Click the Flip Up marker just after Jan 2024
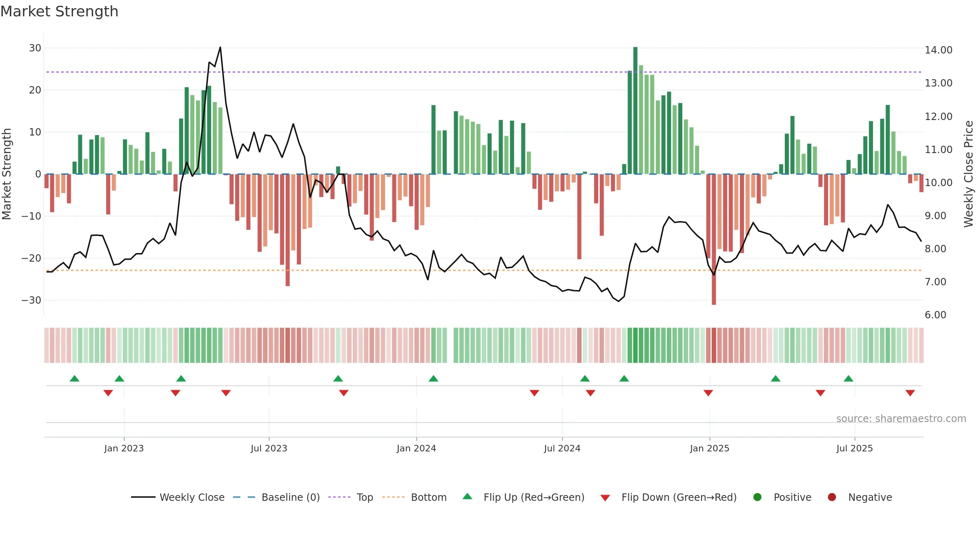Image resolution: width=980 pixels, height=551 pixels. [x=434, y=378]
